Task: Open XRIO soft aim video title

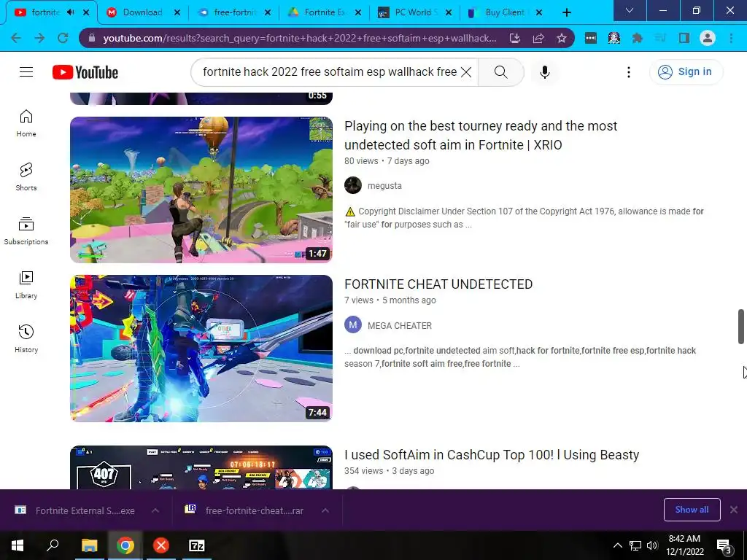Action: (x=481, y=135)
